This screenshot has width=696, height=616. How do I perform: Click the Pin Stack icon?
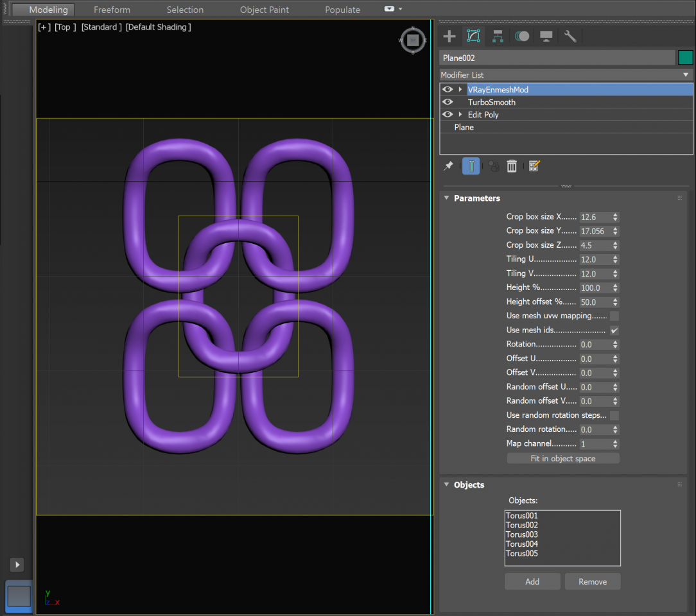[448, 166]
